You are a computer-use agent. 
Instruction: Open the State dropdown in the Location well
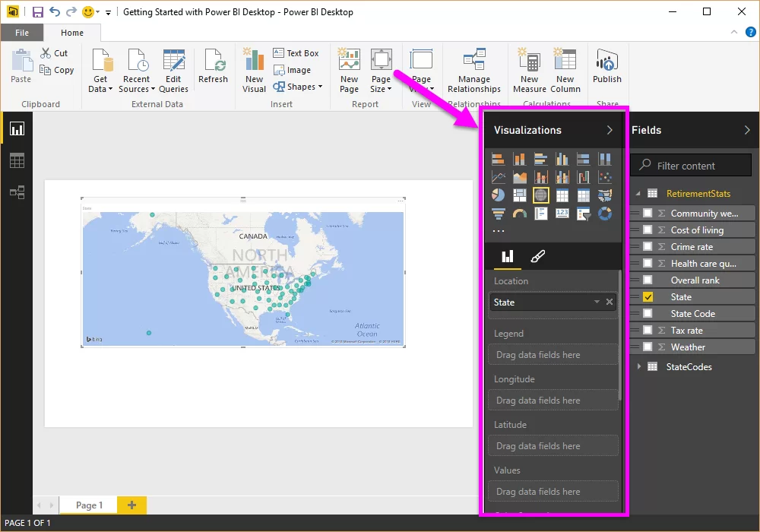[597, 302]
